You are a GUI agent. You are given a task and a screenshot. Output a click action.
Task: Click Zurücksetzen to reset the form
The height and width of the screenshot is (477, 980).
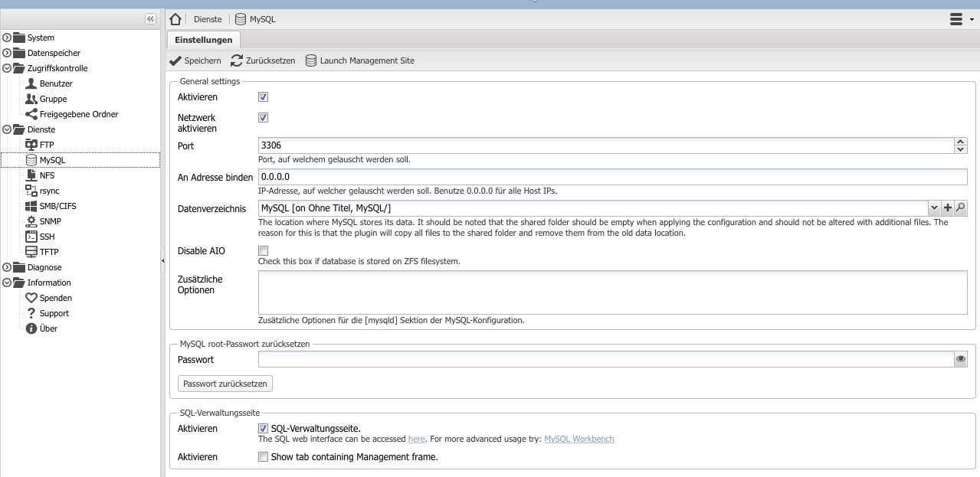point(263,60)
